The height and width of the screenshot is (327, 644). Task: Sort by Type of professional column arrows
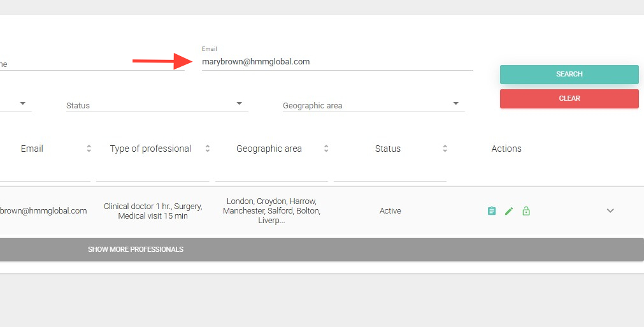(208, 149)
